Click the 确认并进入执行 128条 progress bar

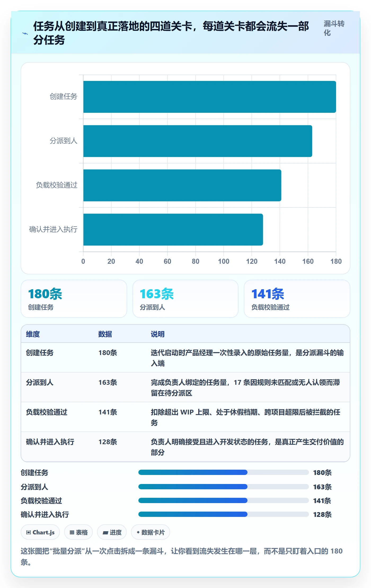point(224,514)
